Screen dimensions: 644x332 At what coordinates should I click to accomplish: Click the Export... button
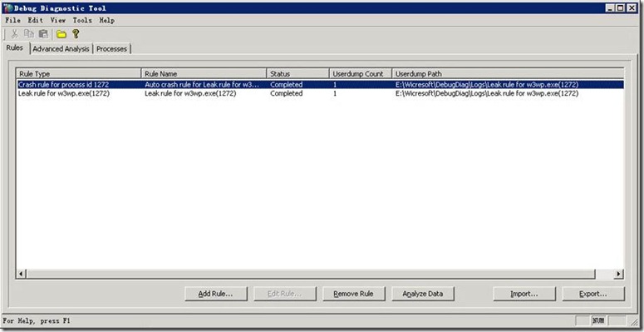click(x=593, y=294)
